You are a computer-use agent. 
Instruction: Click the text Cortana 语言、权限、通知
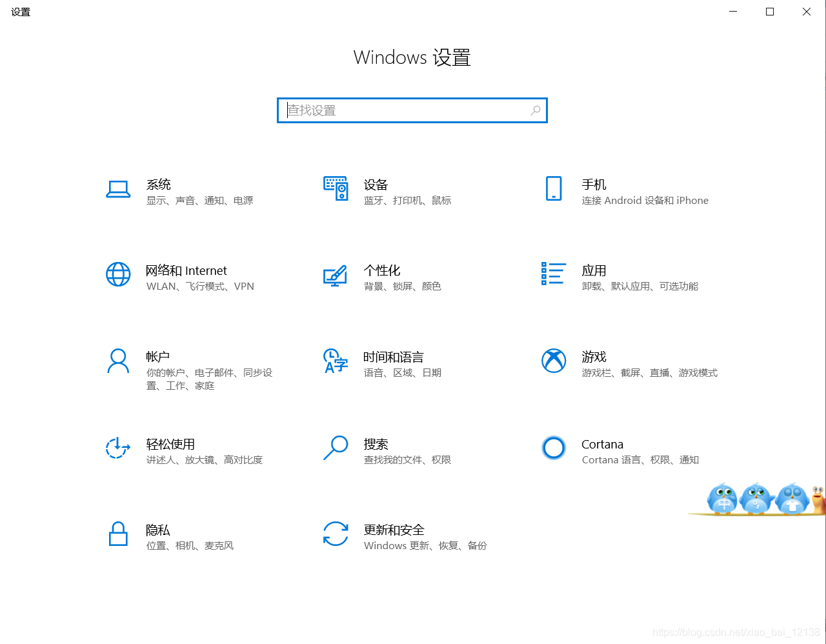640,460
